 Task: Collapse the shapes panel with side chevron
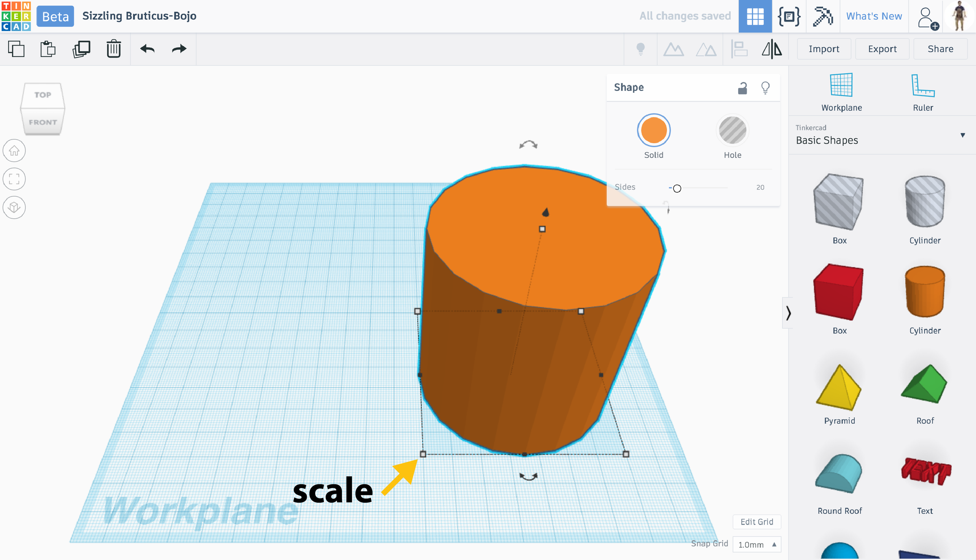788,313
